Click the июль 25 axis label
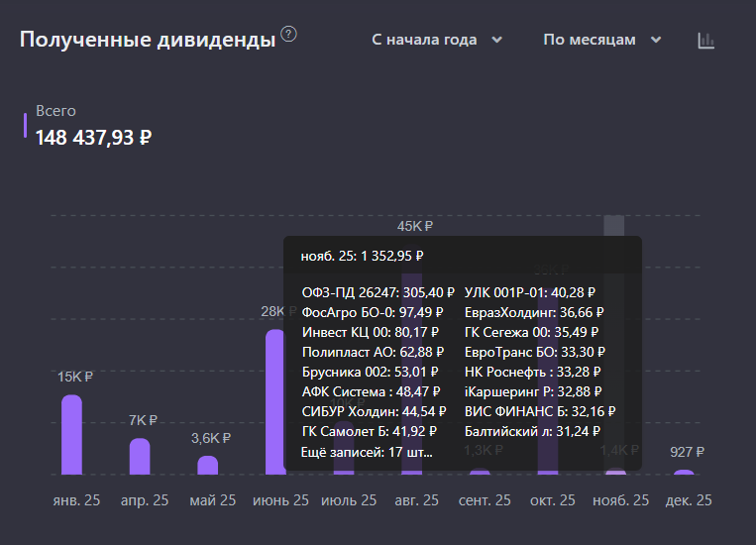 pos(349,500)
